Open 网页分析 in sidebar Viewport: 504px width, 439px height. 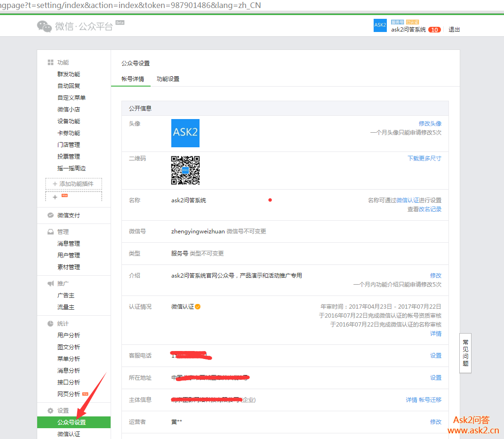[x=68, y=394]
